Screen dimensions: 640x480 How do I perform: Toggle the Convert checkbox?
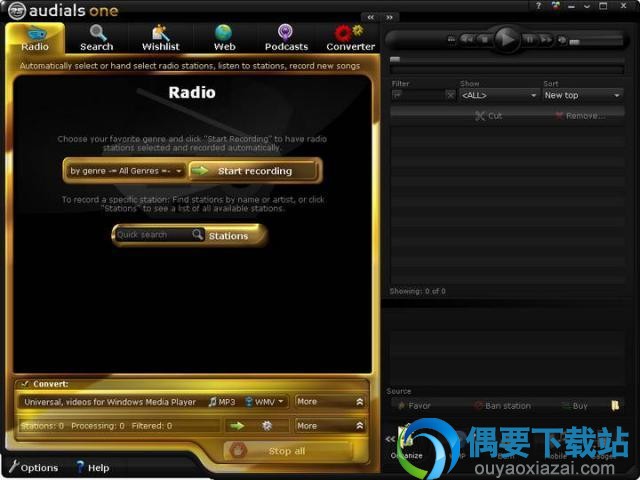[25, 384]
